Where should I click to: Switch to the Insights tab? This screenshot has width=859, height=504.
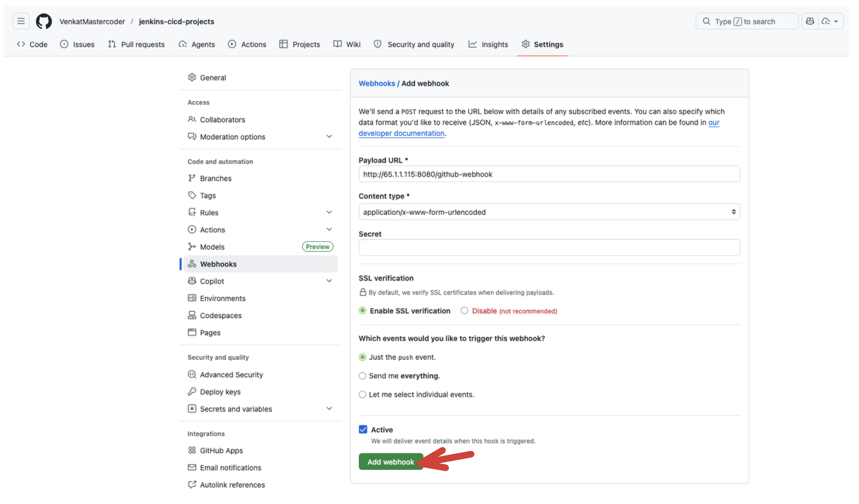(488, 44)
